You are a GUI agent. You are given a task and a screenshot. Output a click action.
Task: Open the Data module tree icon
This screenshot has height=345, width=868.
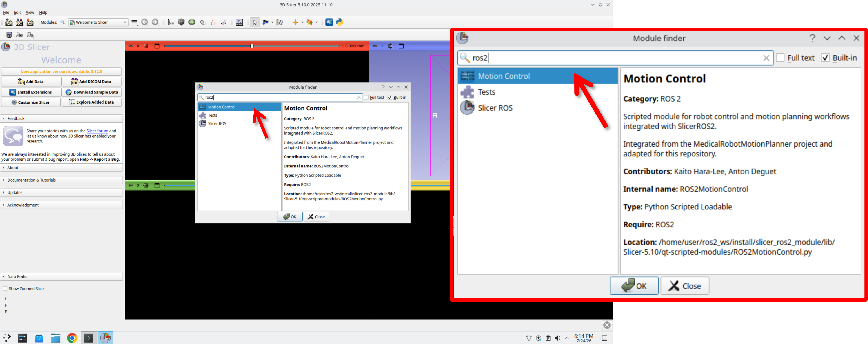click(x=171, y=22)
